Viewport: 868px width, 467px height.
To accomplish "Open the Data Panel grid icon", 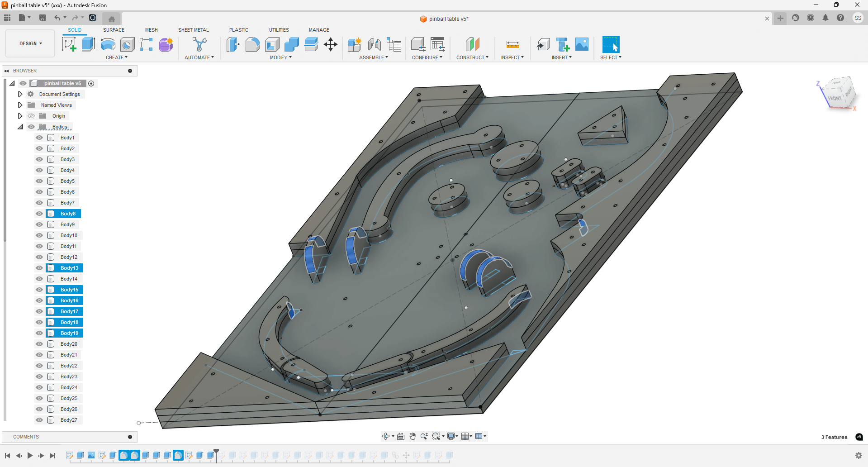I will pos(7,18).
